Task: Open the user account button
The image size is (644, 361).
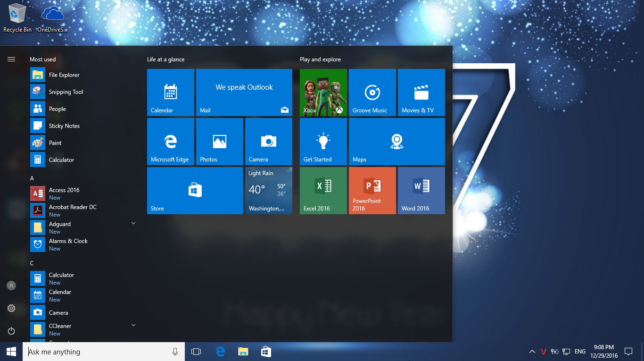Action: tap(11, 285)
